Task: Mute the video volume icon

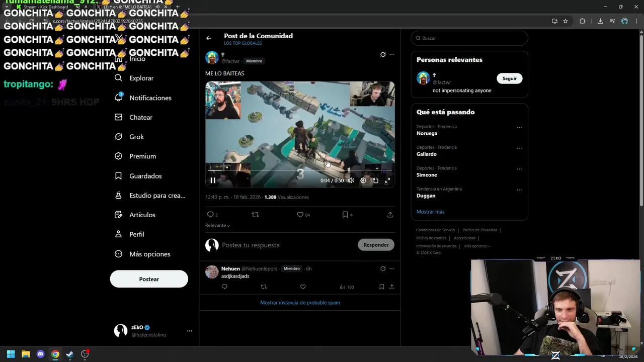Action: tap(351, 180)
